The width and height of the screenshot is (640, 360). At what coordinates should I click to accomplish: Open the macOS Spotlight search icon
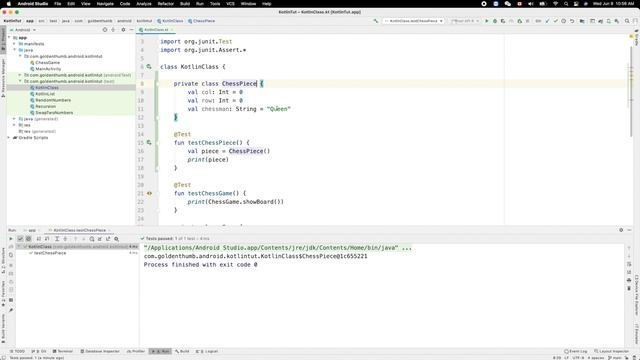click(566, 4)
